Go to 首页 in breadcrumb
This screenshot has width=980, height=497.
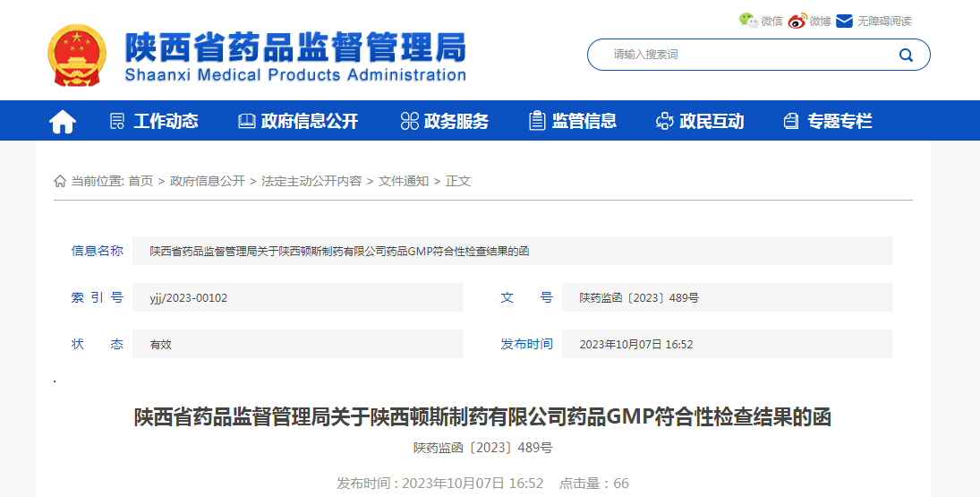coord(141,181)
